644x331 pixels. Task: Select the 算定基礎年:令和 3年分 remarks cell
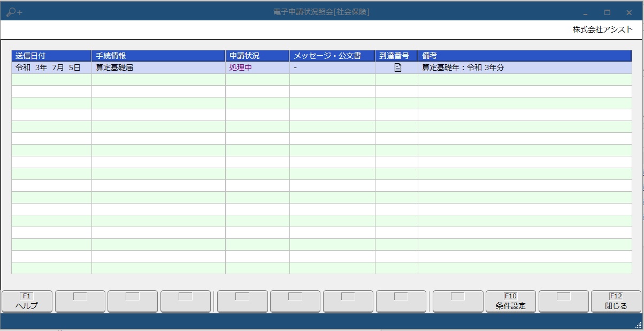463,67
